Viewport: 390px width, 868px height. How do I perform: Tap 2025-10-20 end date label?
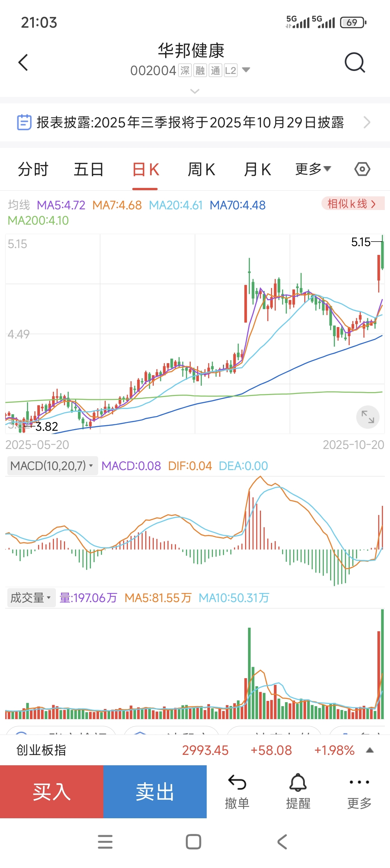353,445
